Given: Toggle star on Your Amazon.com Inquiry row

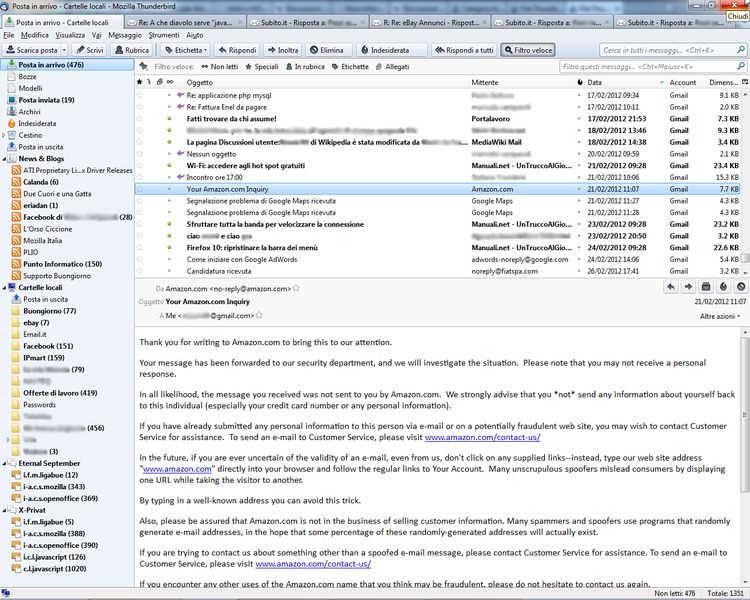Looking at the screenshot, I should click(140, 189).
